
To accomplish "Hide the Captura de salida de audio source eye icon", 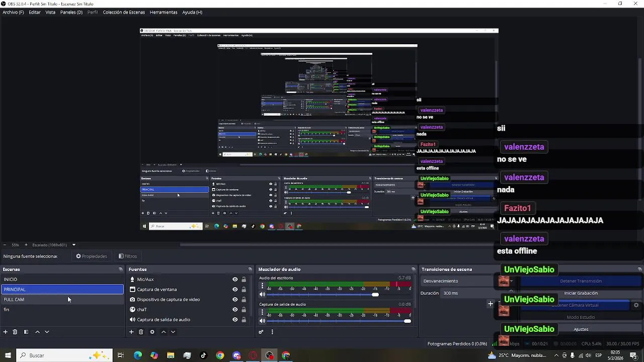I will pos(235,320).
